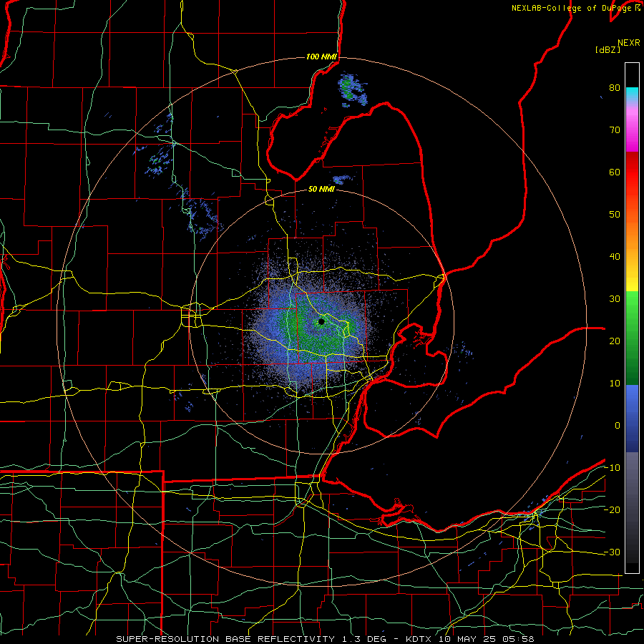Click the 50 dBZ scale label
Image resolution: width=644 pixels, height=644 pixels.
tap(615, 215)
